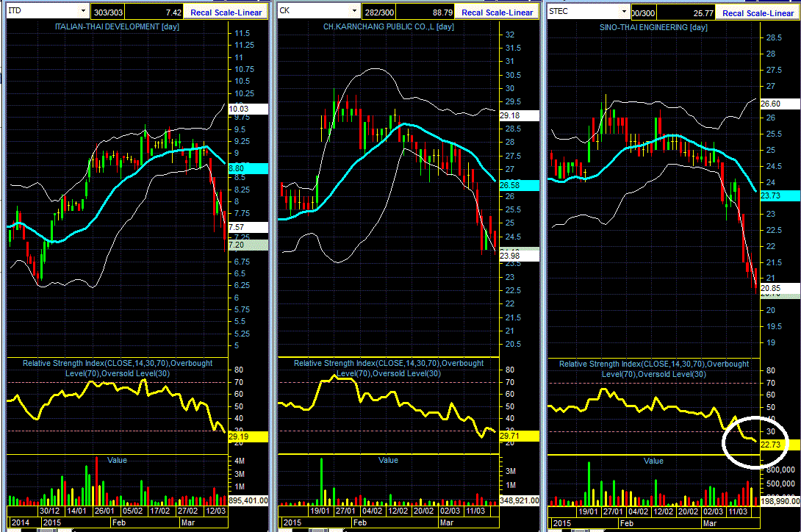The height and width of the screenshot is (532, 801).
Task: Click the 10.03 upper band price label
Action: tap(248, 109)
